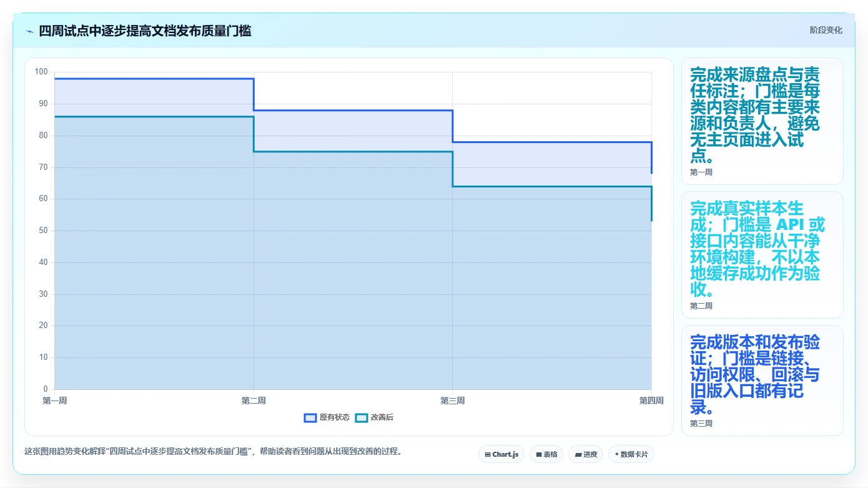This screenshot has height=488, width=868.
Task: Select the 数据卡片 chip
Action: tap(631, 454)
